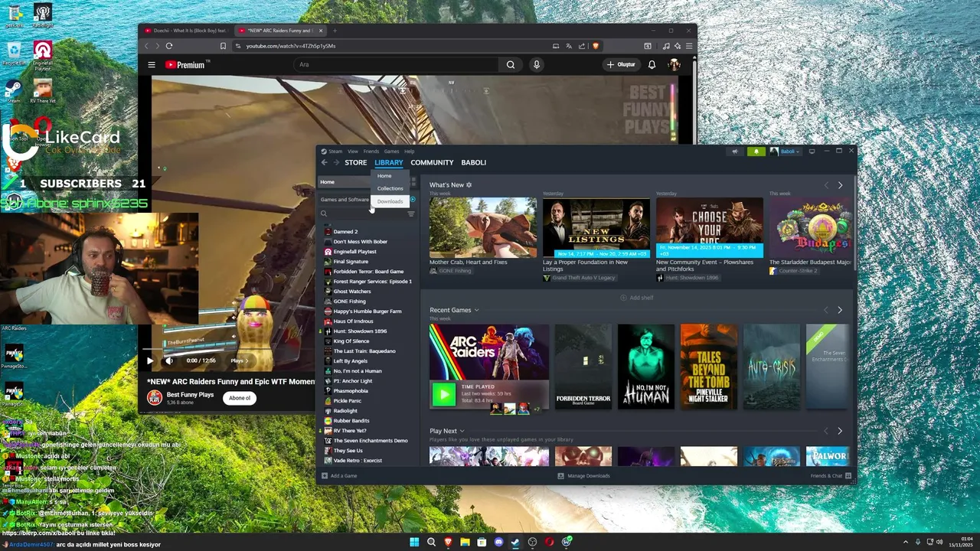Image resolution: width=980 pixels, height=551 pixels.
Task: Open Steam announcements megaphone icon
Action: click(x=735, y=152)
